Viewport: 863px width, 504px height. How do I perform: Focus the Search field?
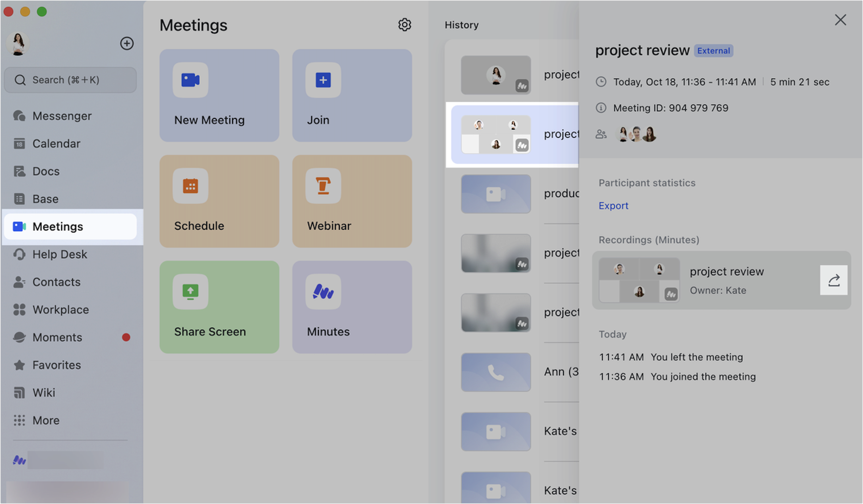(70, 80)
